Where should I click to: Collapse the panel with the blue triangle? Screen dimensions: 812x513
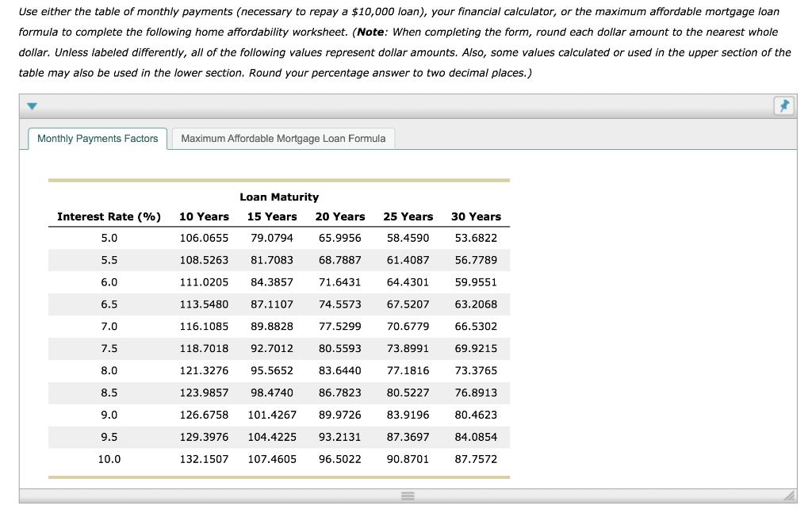(x=32, y=106)
